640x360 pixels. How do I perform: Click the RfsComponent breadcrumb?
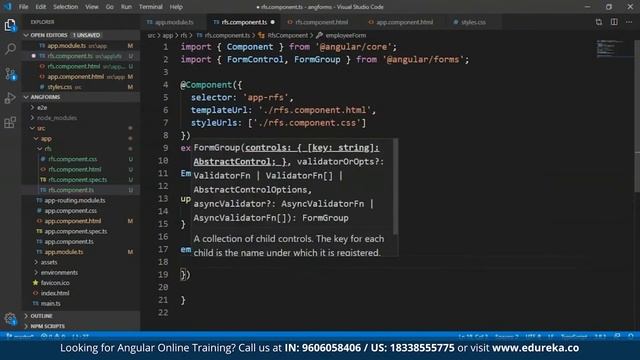(x=287, y=36)
